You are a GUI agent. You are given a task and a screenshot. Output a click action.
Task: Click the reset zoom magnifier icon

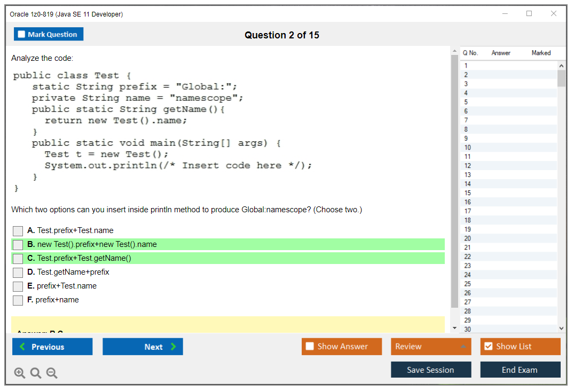(x=36, y=373)
